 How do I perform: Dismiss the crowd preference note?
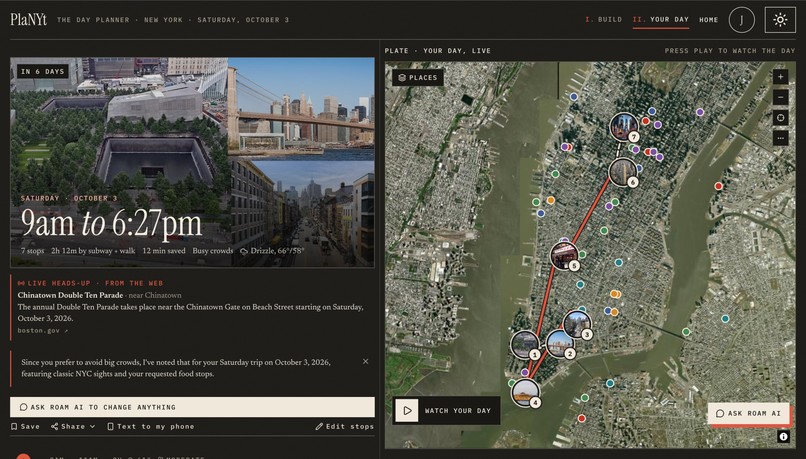pyautogui.click(x=365, y=361)
